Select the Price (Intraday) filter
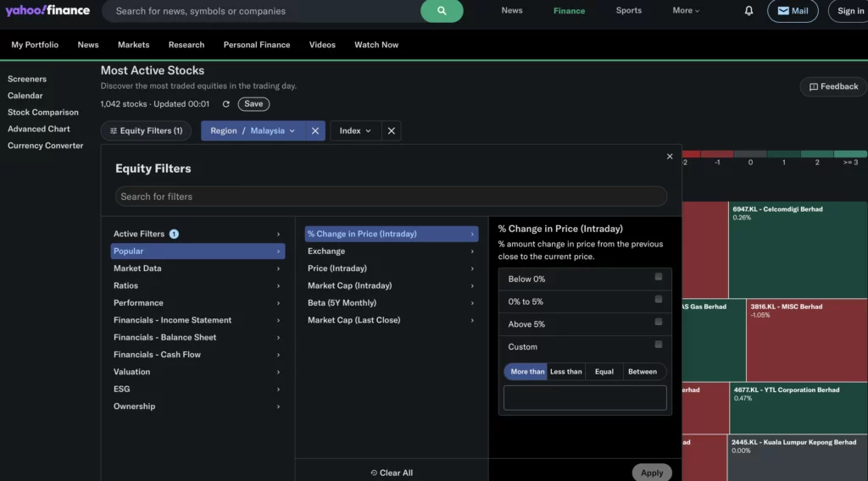The height and width of the screenshot is (481, 868). 392,268
